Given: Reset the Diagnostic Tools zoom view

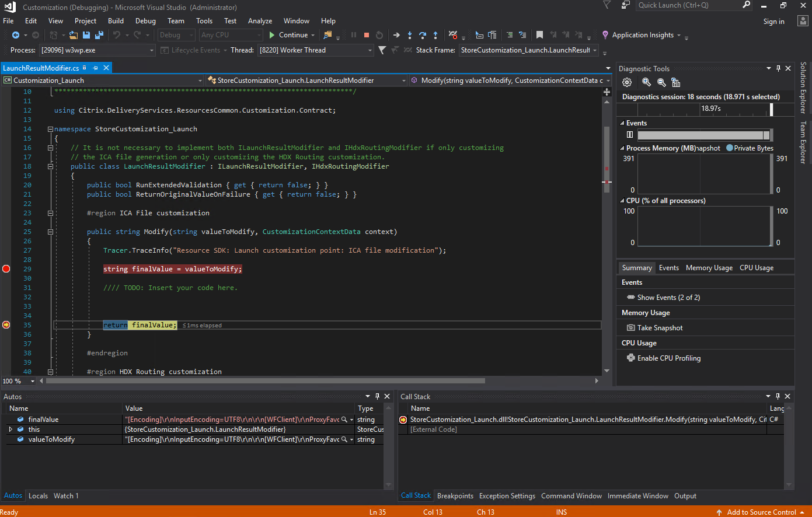Looking at the screenshot, I should [675, 82].
